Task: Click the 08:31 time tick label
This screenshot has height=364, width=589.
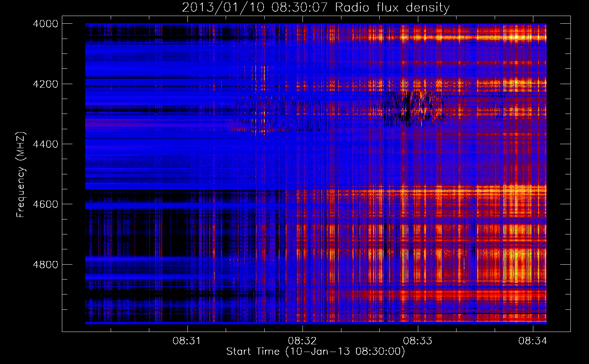Action: (187, 341)
